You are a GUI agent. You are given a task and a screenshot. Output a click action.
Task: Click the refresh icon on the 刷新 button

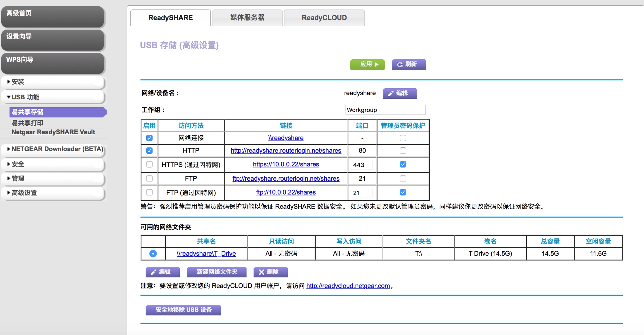point(400,64)
